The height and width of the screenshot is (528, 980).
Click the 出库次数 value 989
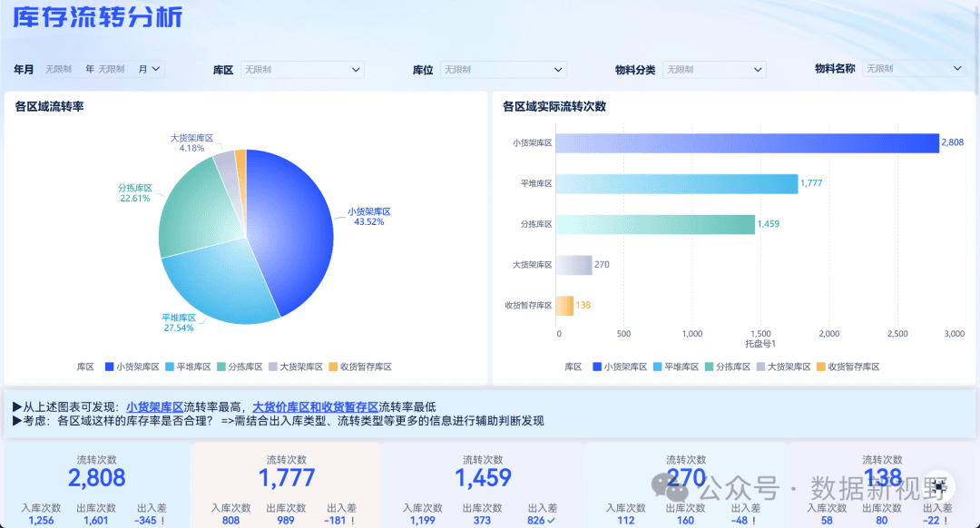286,520
